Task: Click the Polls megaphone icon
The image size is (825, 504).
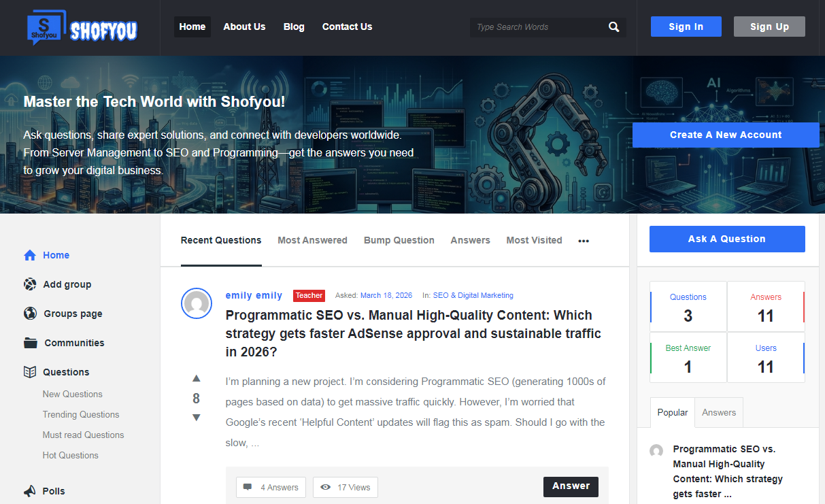Action: 30,491
